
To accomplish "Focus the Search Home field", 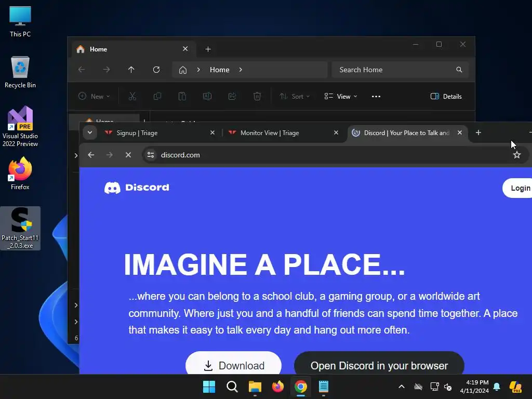I will 401,70.
